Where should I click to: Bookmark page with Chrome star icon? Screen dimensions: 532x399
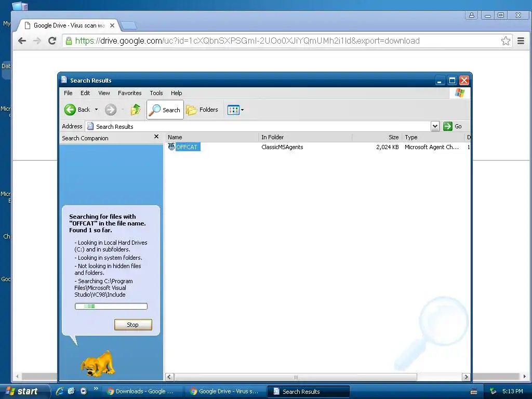coord(506,41)
